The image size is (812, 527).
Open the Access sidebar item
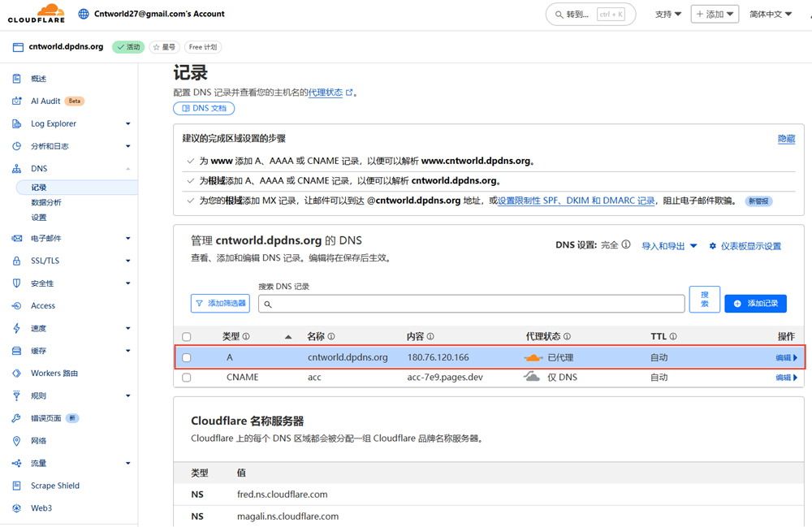(43, 306)
